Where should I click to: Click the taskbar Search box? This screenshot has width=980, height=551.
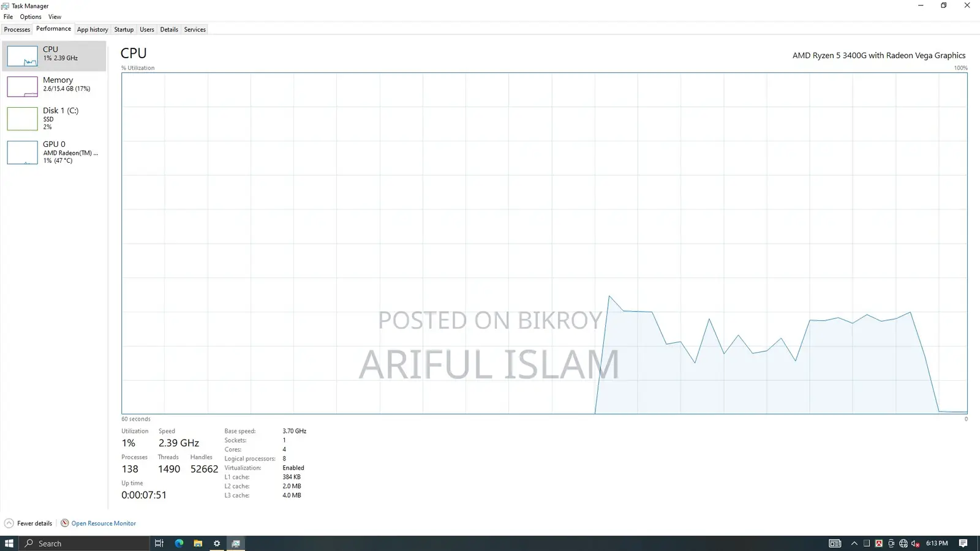pyautogui.click(x=85, y=543)
